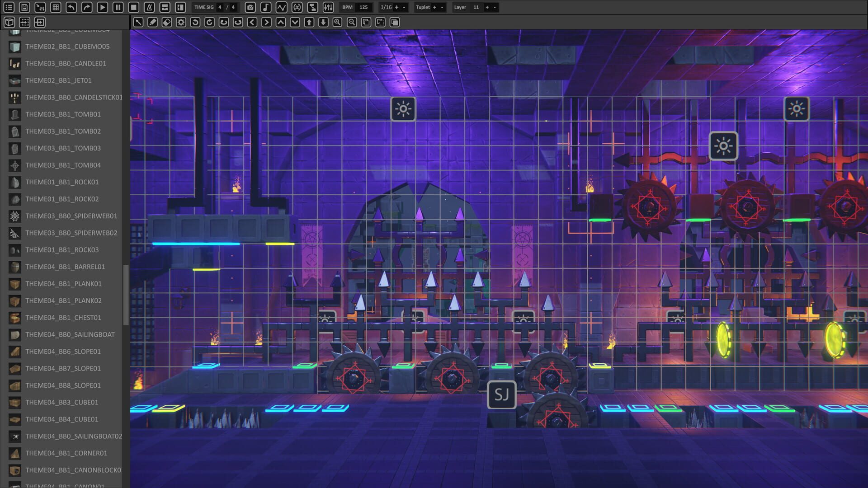Select THEME04_BB1_CHEST01 in asset list
The width and height of the screenshot is (868, 488).
click(x=63, y=318)
